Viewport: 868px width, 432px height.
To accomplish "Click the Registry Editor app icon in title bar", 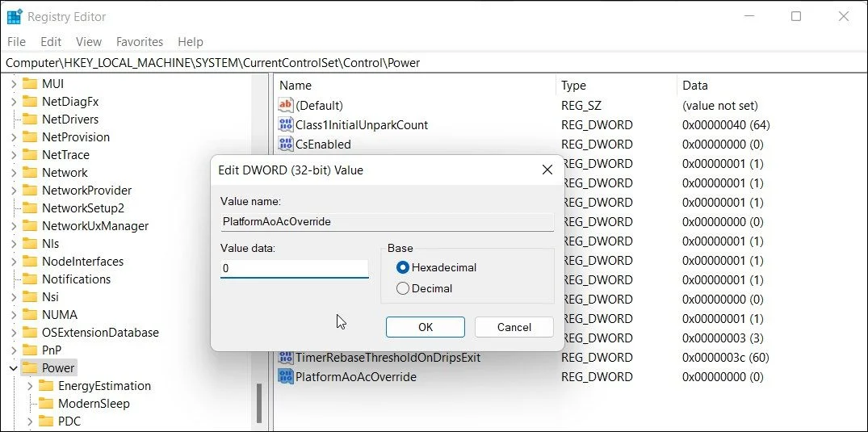I will pos(15,17).
